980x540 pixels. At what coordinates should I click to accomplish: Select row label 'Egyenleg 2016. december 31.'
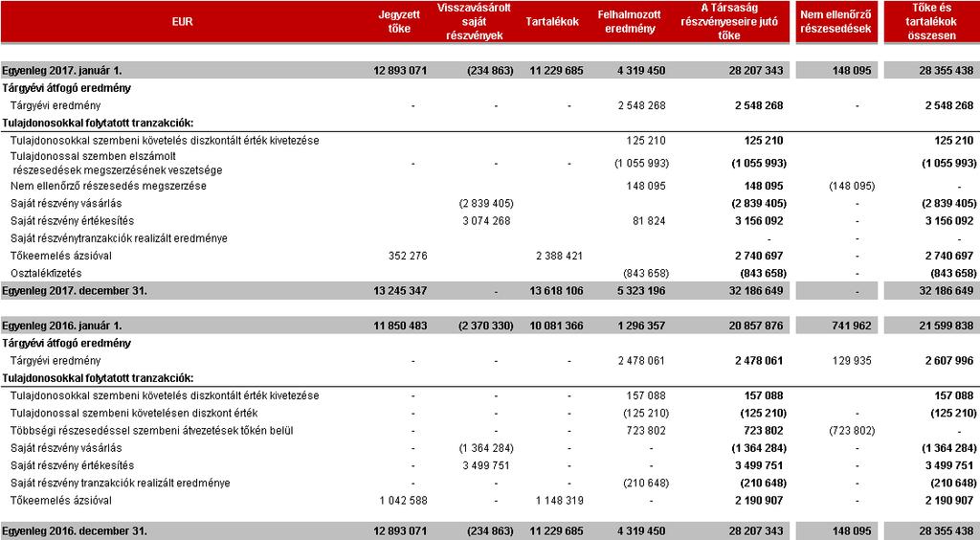[75, 530]
